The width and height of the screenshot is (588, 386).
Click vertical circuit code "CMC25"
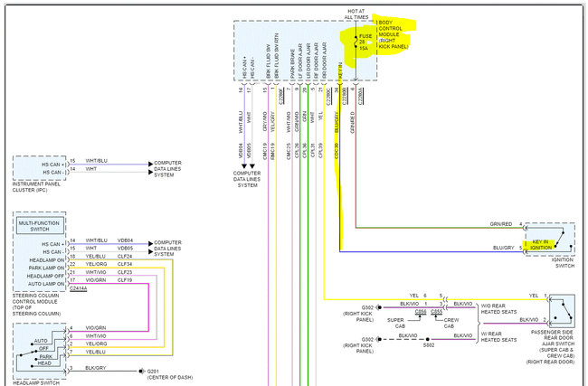click(x=289, y=151)
